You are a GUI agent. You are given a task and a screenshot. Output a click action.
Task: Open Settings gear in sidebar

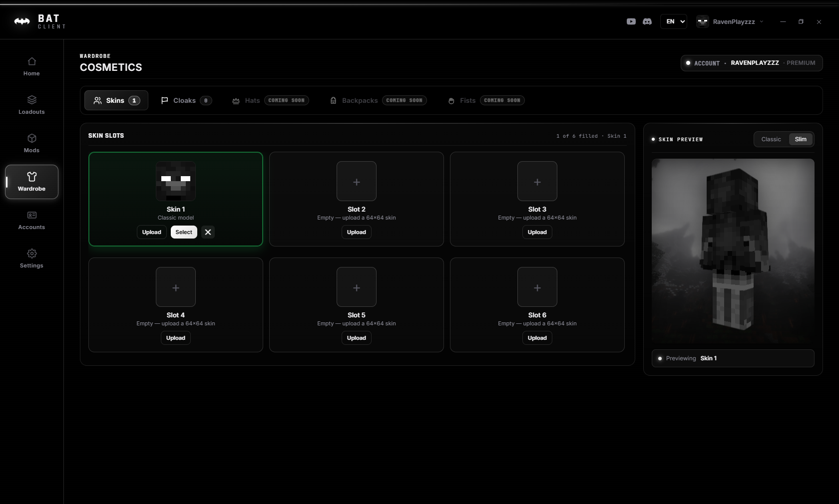[x=31, y=258]
